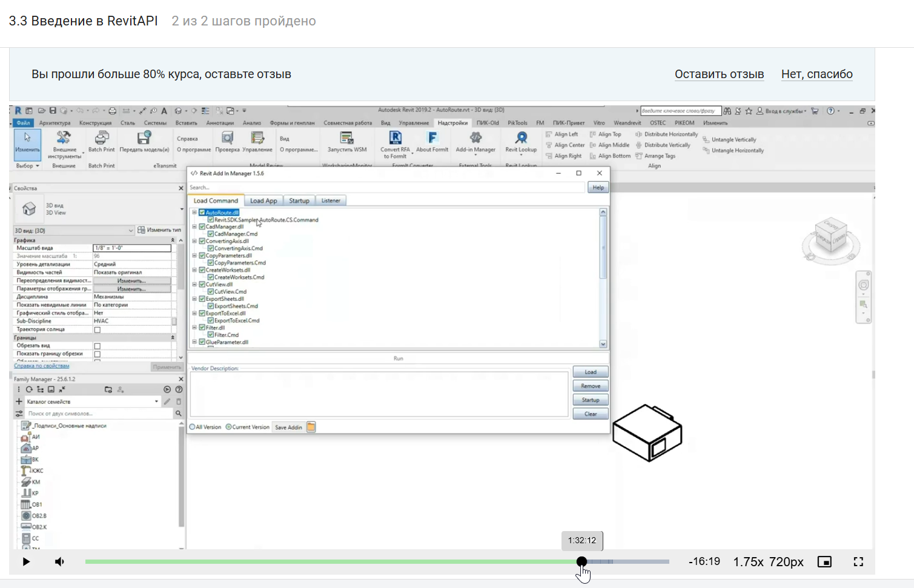Click the Revit application logo

(18, 111)
